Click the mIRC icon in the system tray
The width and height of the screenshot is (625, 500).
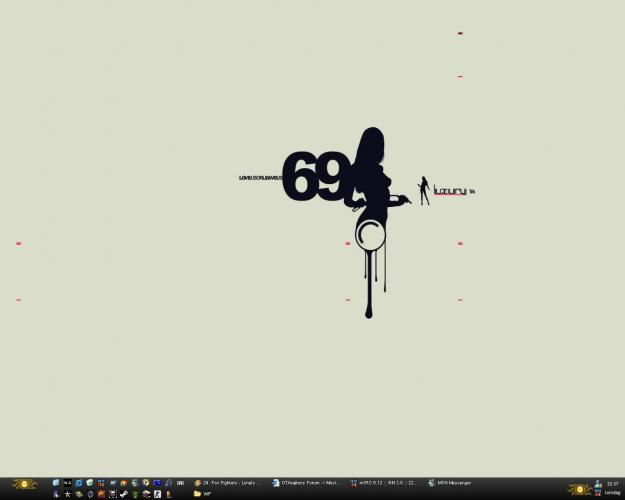coord(597,494)
